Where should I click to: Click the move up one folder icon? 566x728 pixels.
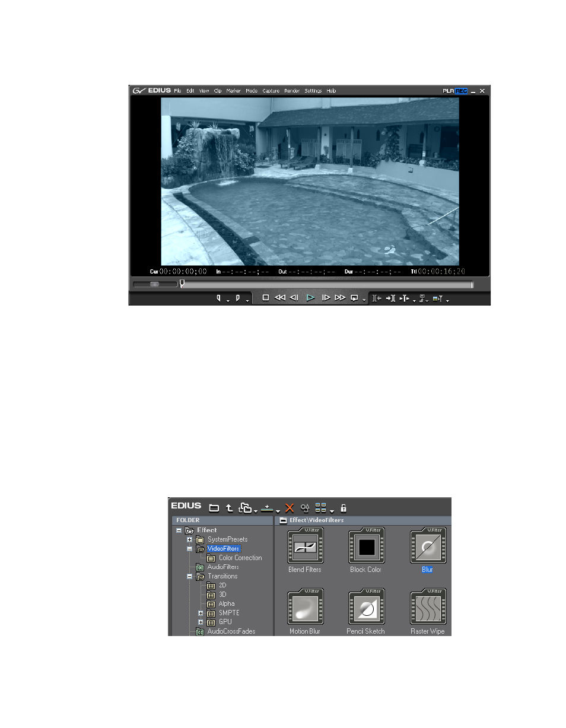coord(229,508)
